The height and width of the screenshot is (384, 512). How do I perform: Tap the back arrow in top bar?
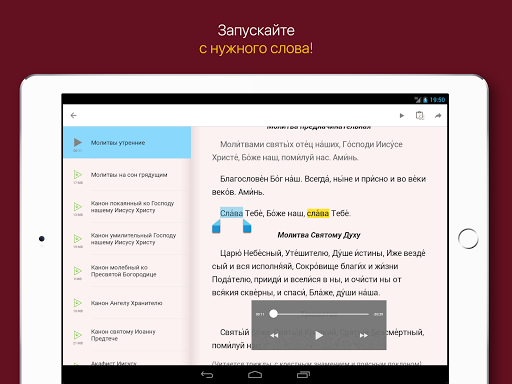(x=74, y=115)
